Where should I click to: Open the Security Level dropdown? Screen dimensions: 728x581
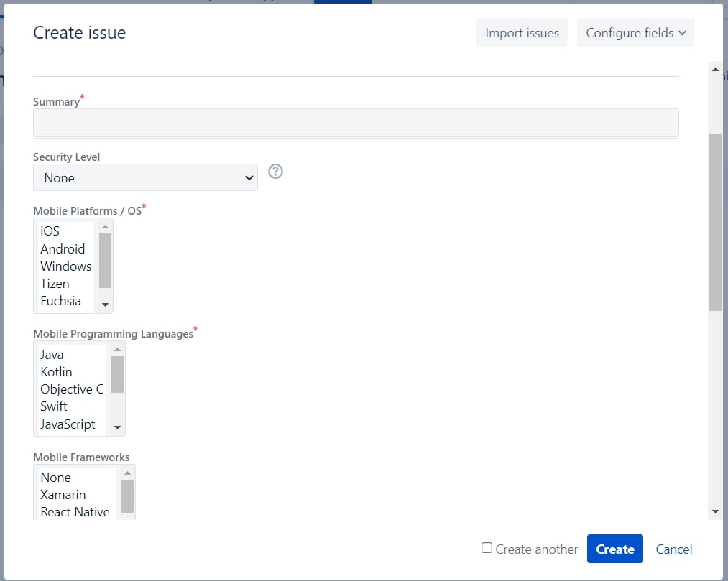pyautogui.click(x=145, y=177)
